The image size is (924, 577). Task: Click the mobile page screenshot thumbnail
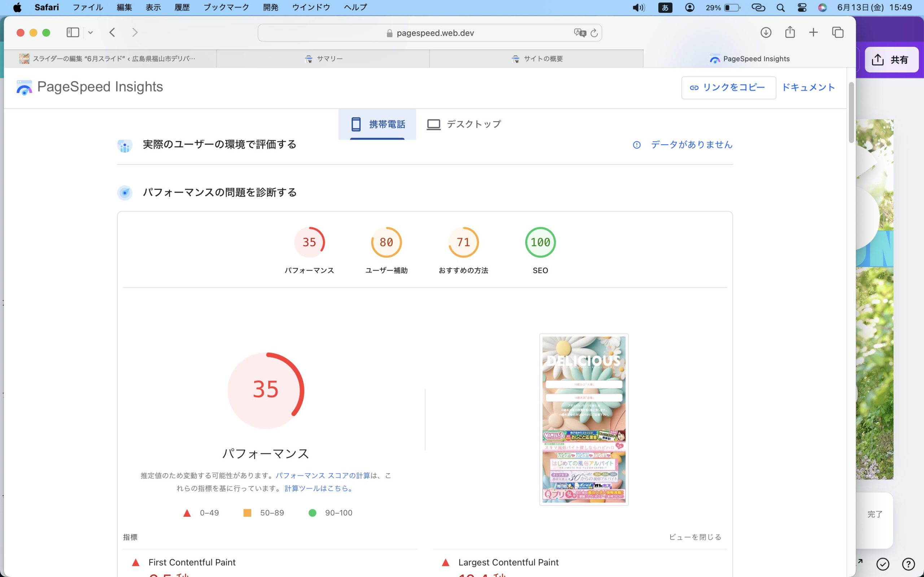583,419
